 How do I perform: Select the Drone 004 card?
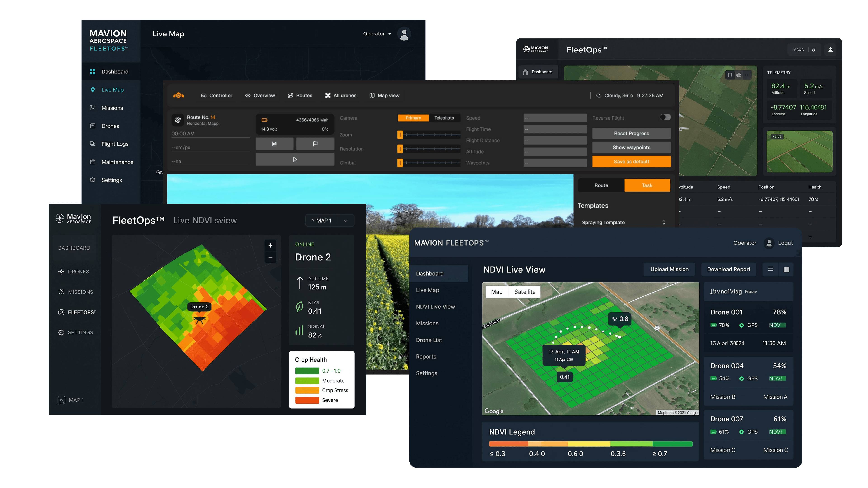click(748, 381)
